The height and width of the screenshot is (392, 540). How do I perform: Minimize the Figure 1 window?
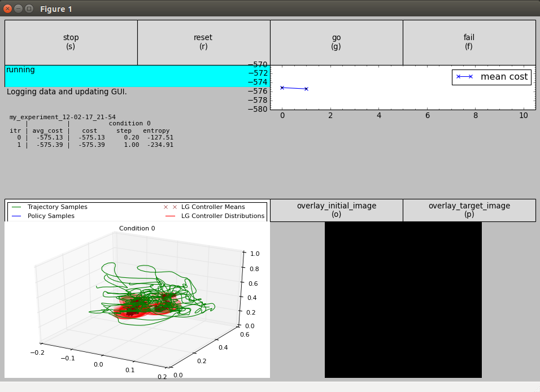[x=19, y=8]
